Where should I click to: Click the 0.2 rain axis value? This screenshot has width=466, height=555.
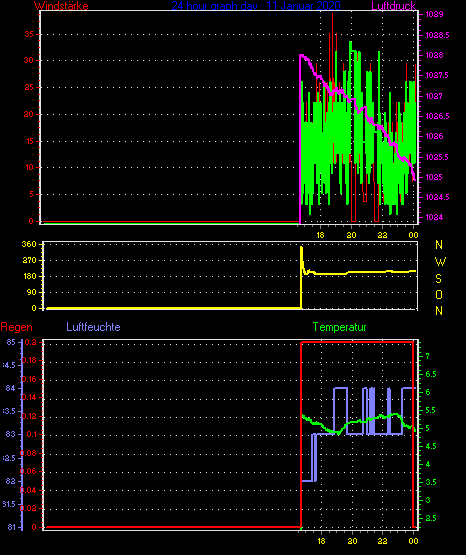tap(31, 342)
